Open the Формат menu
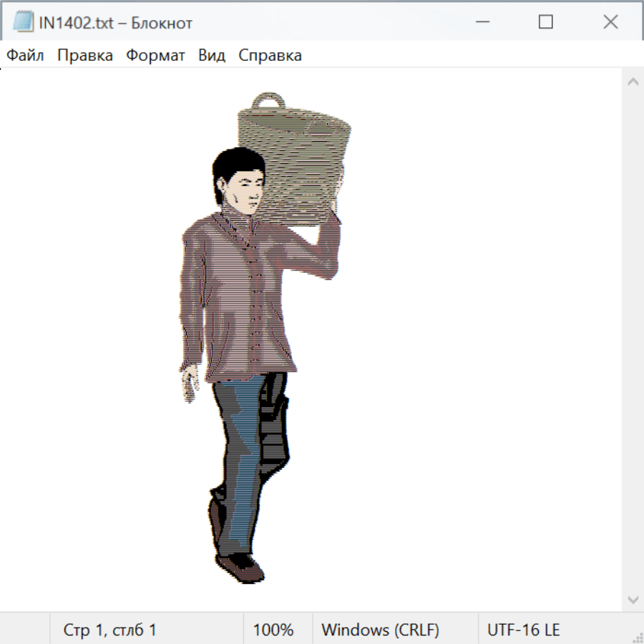Image resolution: width=644 pixels, height=644 pixels. (x=155, y=56)
